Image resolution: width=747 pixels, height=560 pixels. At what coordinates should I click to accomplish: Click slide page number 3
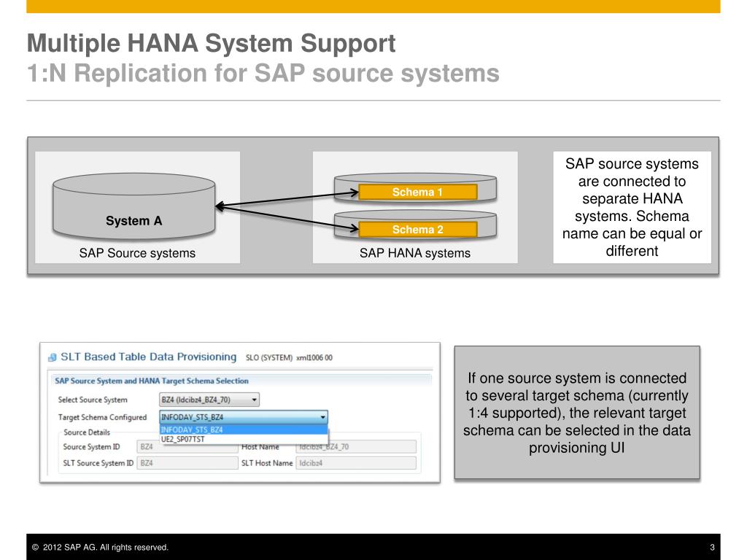tap(712, 548)
